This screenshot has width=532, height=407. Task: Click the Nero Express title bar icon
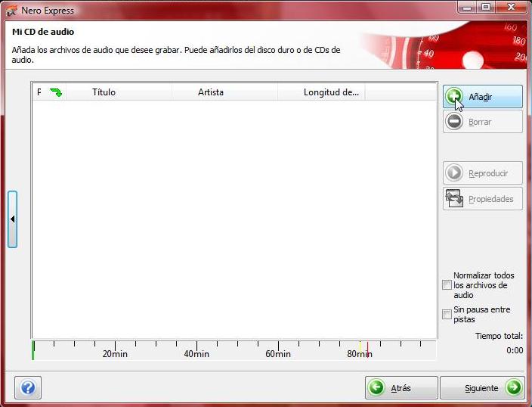click(11, 11)
